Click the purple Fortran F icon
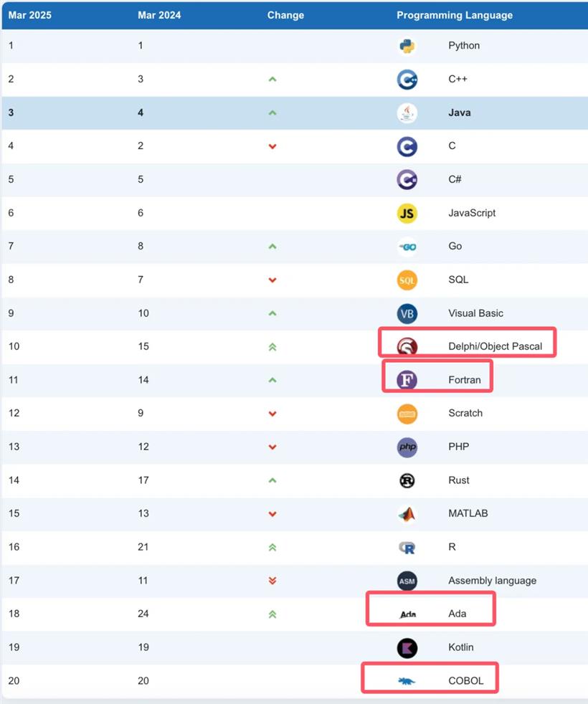Image resolution: width=588 pixels, height=704 pixels. 407,380
